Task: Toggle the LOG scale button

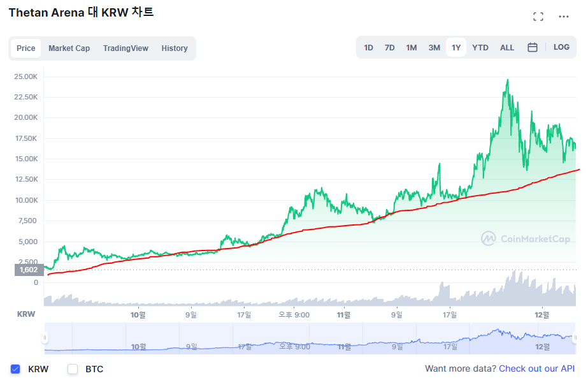Action: click(561, 47)
